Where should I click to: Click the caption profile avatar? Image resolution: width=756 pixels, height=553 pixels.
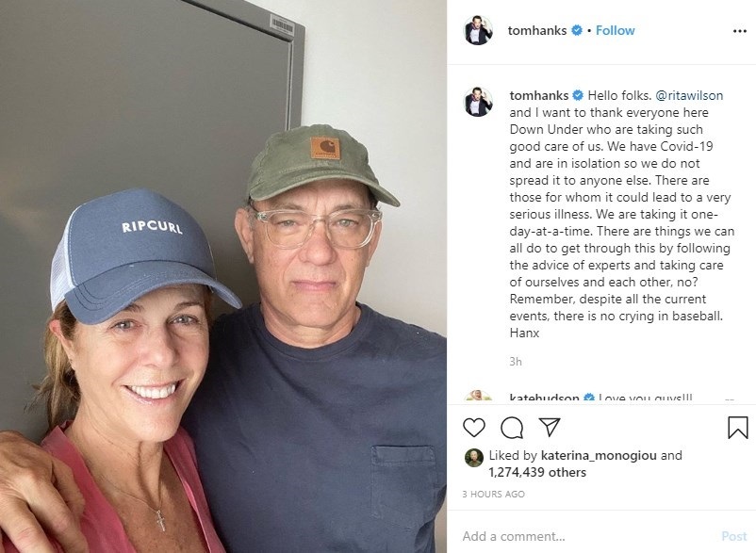(x=479, y=102)
